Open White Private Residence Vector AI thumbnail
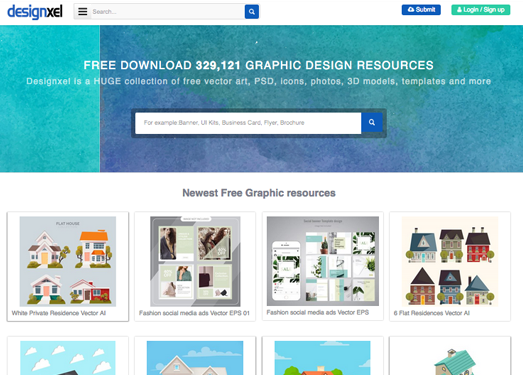The height and width of the screenshot is (375, 523). [x=68, y=261]
